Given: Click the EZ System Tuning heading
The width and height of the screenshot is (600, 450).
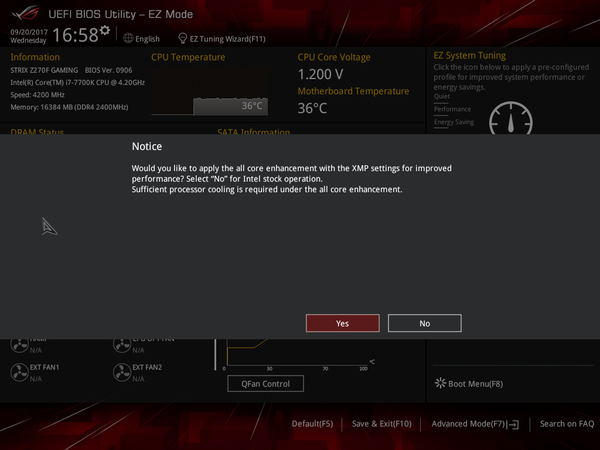Looking at the screenshot, I should (470, 55).
